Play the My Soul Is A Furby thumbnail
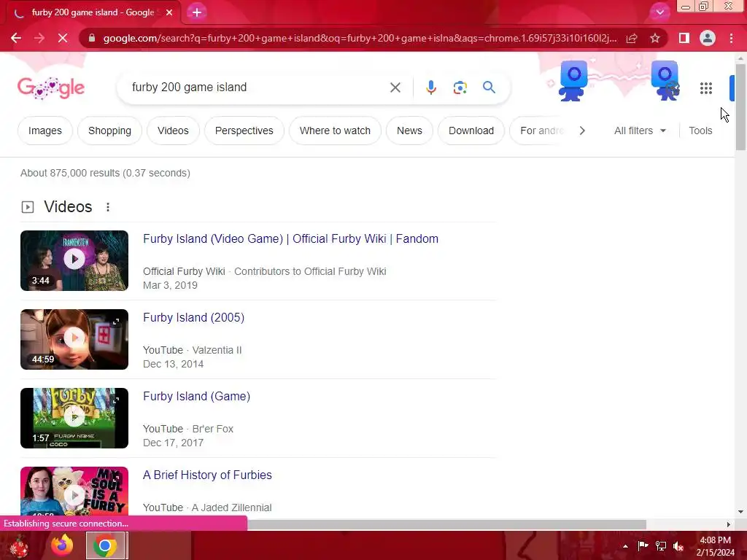Image resolution: width=747 pixels, height=560 pixels. (74, 491)
